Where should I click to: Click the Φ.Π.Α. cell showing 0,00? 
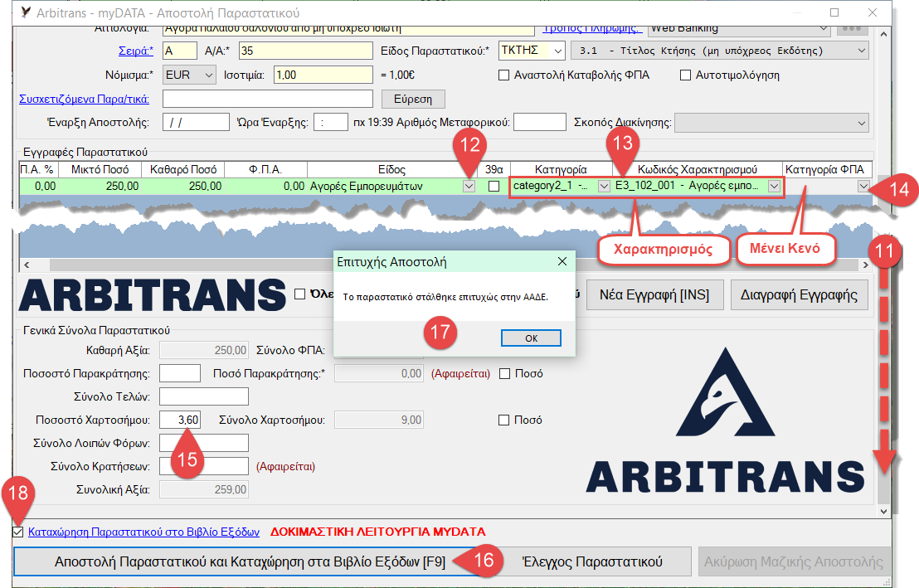[266, 186]
